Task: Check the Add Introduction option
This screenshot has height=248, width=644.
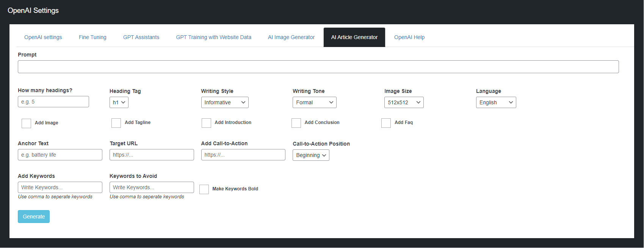Action: coord(206,123)
